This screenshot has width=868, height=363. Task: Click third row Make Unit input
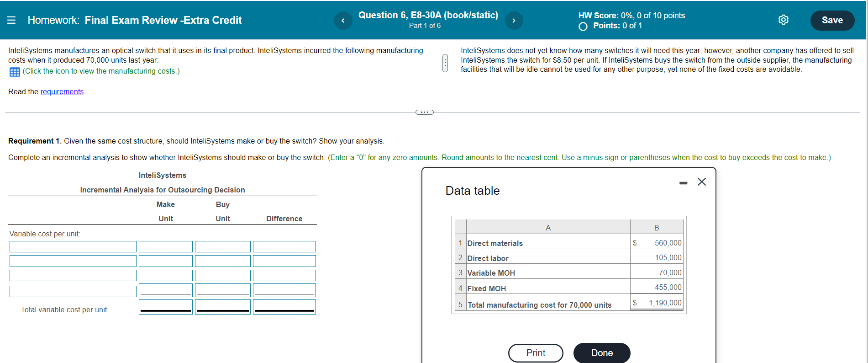(x=166, y=275)
